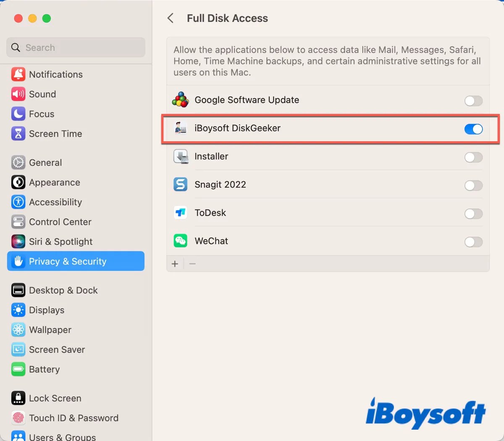Enable Full Disk Access for Google Software Update
Viewport: 504px width, 441px height.
point(473,101)
